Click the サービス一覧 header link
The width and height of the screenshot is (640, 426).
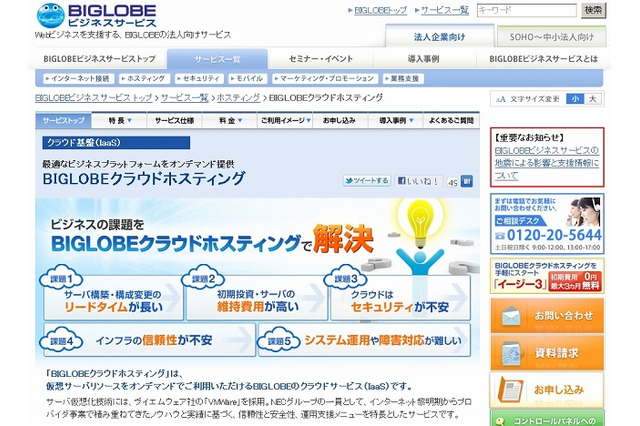[444, 11]
